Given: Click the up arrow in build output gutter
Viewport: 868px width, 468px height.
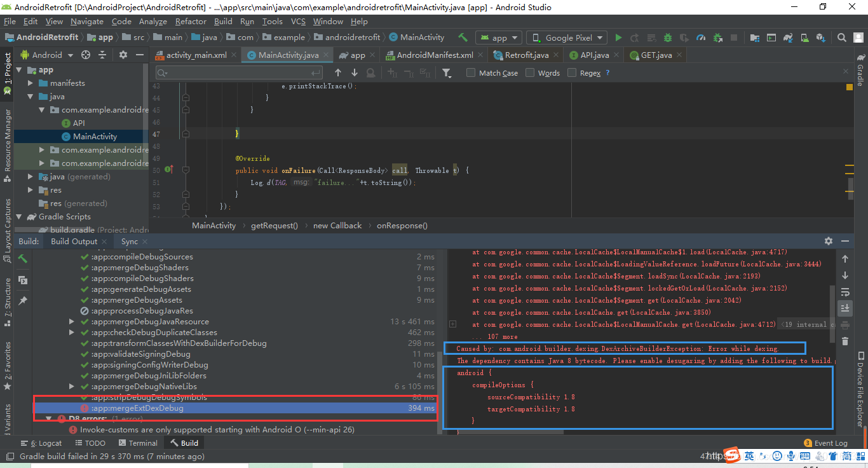Looking at the screenshot, I should (x=845, y=259).
